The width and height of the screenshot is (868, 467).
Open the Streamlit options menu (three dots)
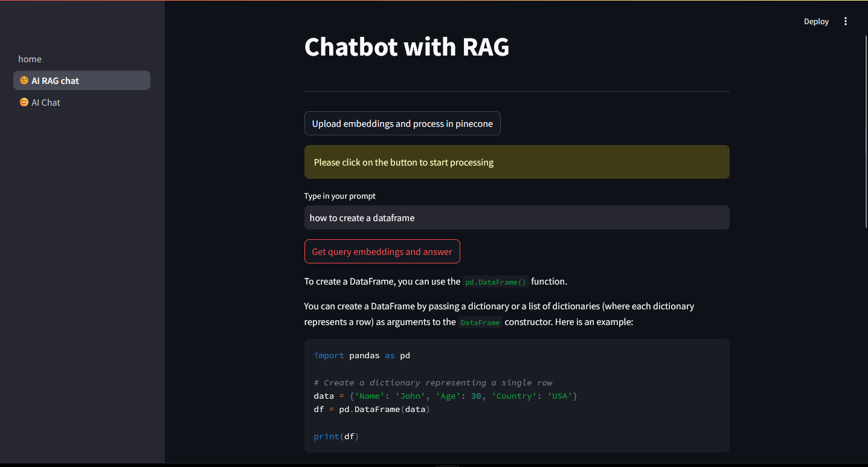[846, 21]
